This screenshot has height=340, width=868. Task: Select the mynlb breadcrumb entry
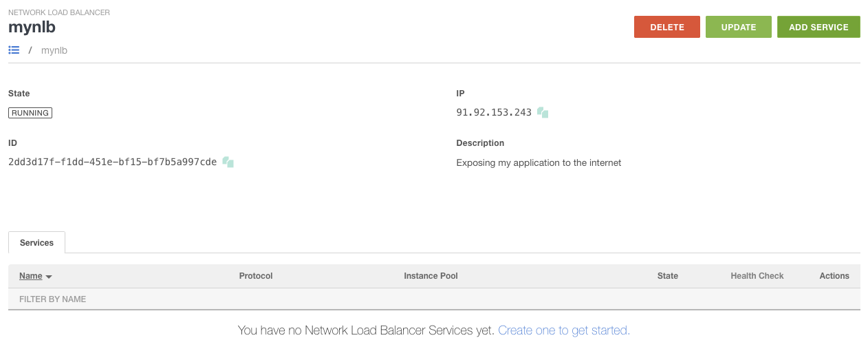54,50
